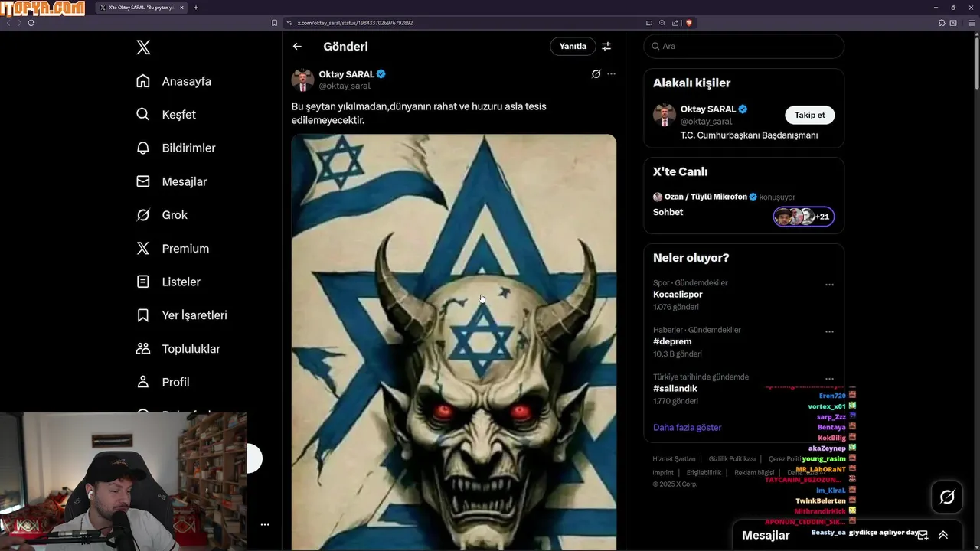Click the Yanıtla button
The width and height of the screenshot is (980, 551).
(573, 47)
